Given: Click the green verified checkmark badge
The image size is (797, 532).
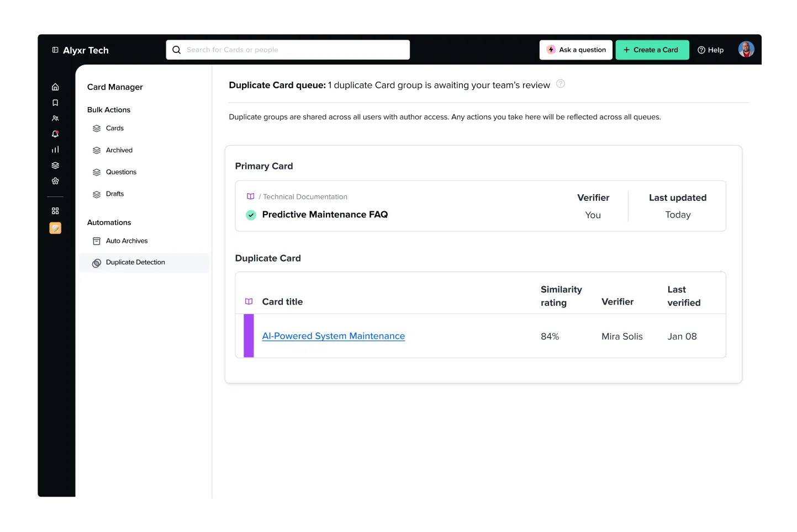Looking at the screenshot, I should click(251, 215).
